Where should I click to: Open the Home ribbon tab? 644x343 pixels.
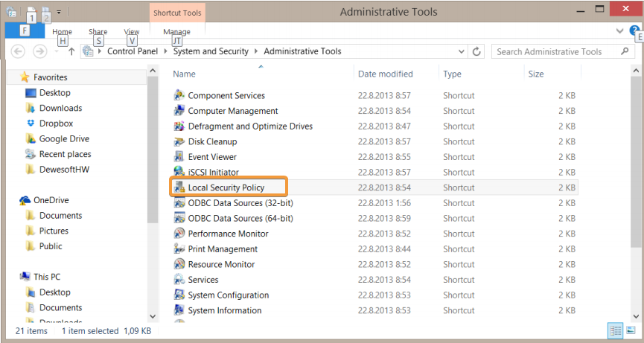click(x=62, y=31)
